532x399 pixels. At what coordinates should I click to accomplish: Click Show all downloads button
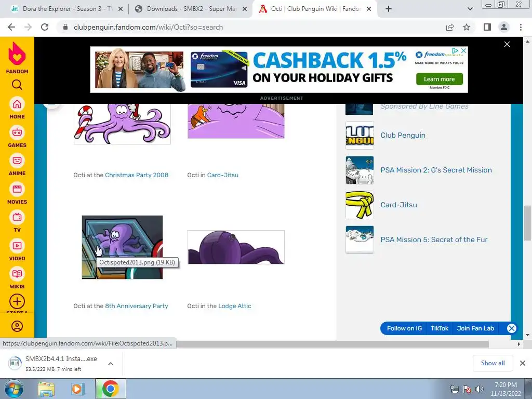coord(493,363)
